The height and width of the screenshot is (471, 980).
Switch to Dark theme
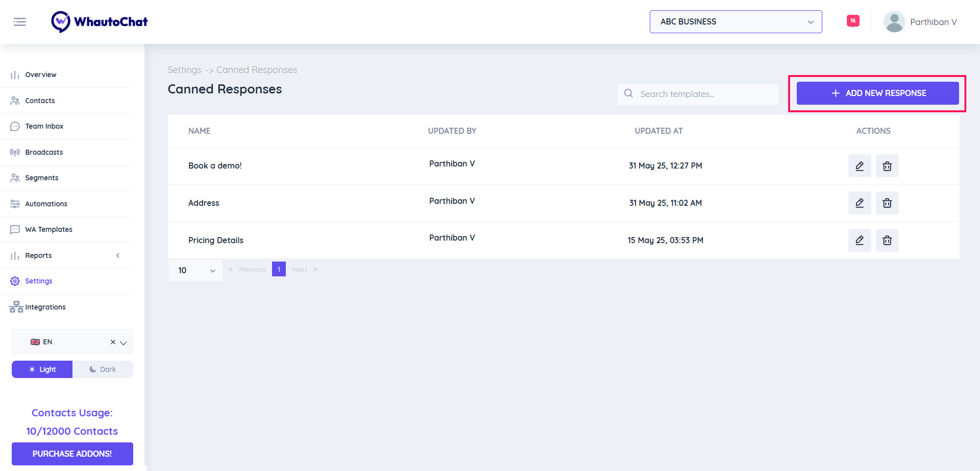tap(103, 369)
